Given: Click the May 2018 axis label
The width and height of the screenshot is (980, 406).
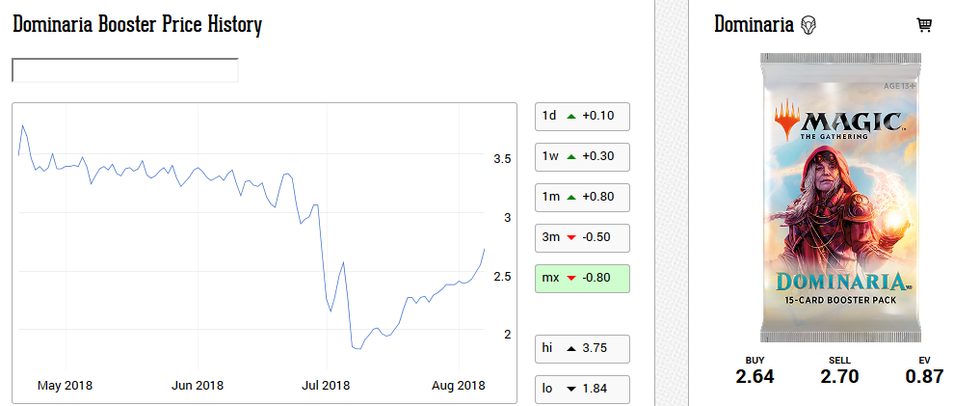Looking at the screenshot, I should [65, 386].
